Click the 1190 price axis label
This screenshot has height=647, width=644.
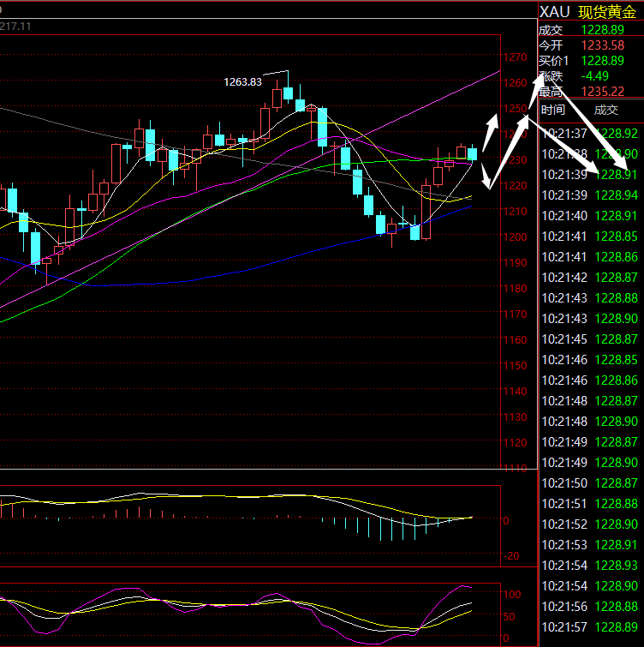(x=516, y=262)
